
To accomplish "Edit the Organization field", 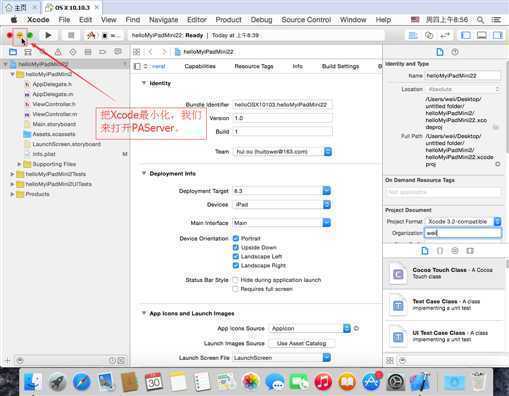I will click(463, 233).
